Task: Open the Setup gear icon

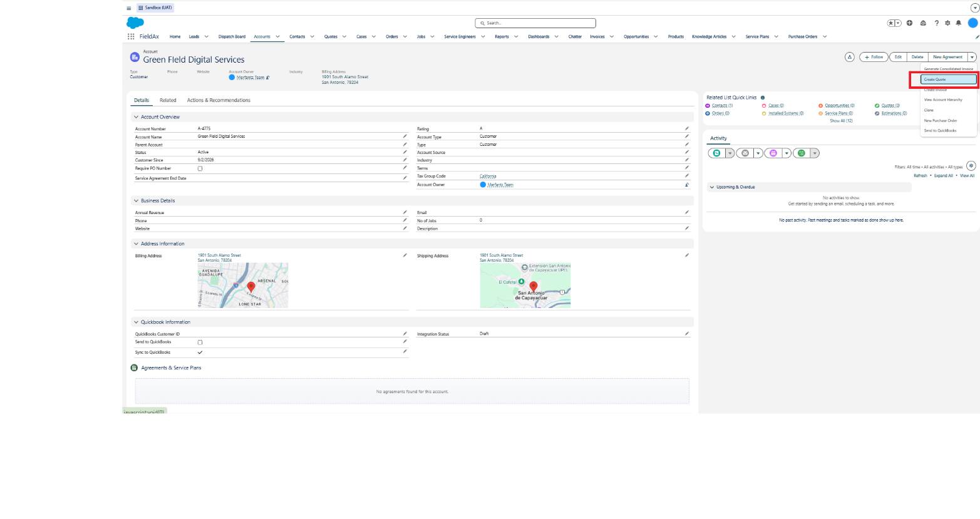Action: tap(947, 23)
